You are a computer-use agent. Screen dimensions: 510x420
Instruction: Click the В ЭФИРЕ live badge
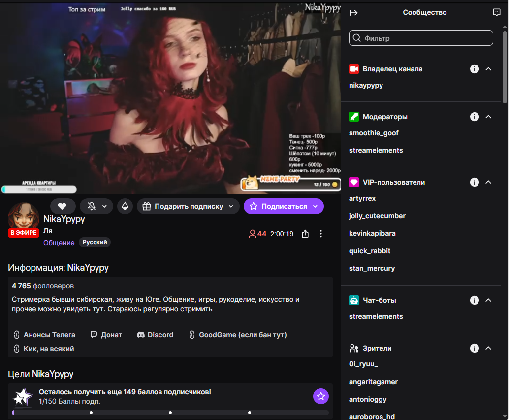24,233
